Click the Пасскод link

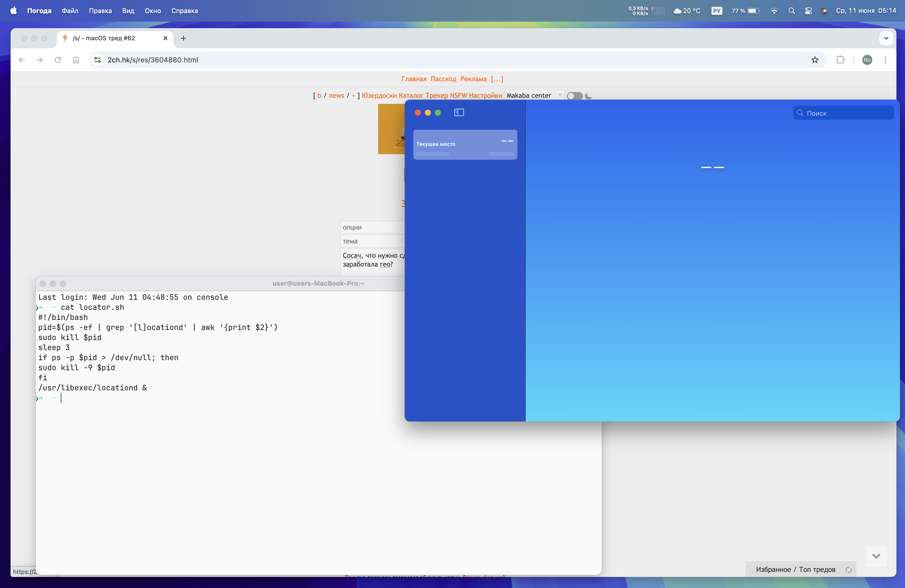pyautogui.click(x=443, y=79)
